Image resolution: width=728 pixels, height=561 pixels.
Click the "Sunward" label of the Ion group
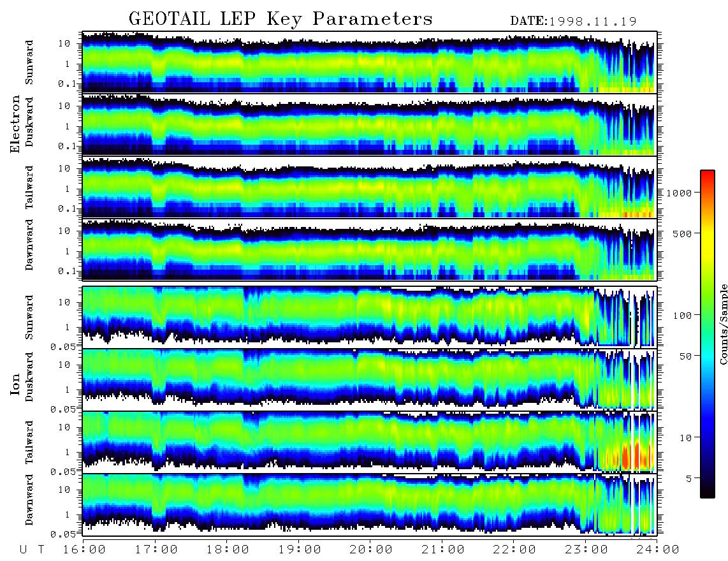(x=29, y=317)
